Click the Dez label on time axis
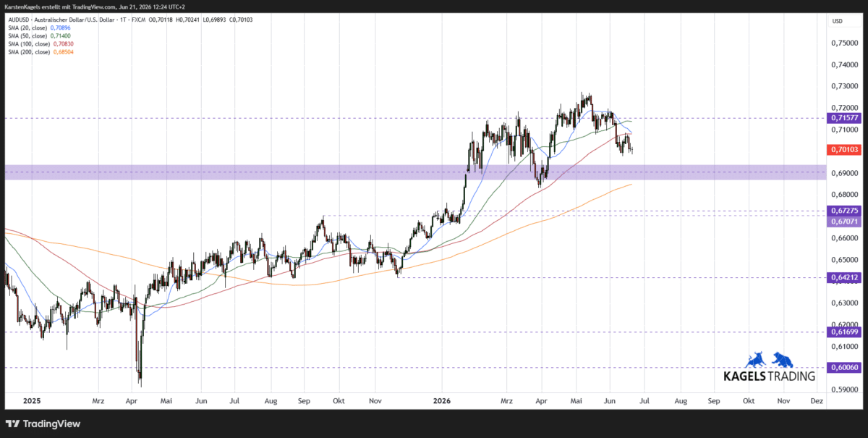 816,400
